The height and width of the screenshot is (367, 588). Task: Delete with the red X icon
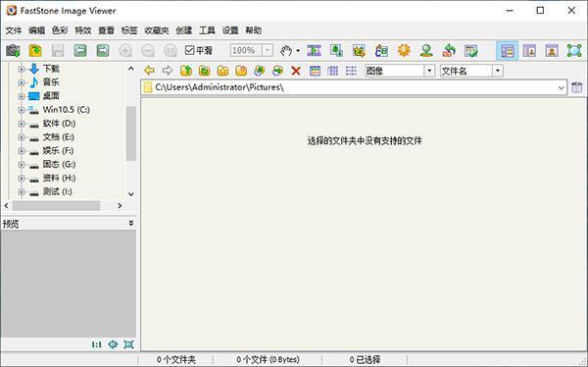tap(296, 71)
